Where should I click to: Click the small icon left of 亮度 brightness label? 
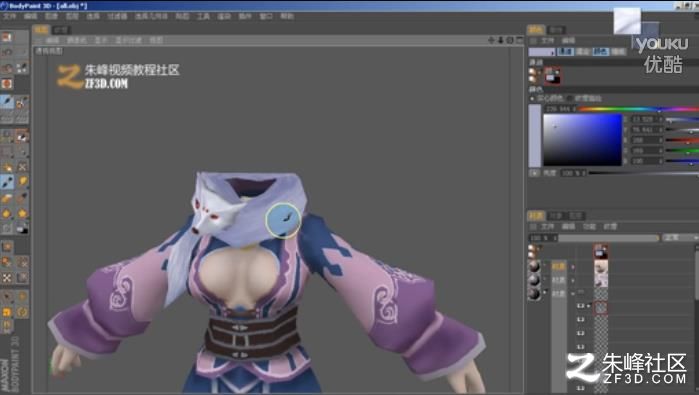[x=534, y=173]
